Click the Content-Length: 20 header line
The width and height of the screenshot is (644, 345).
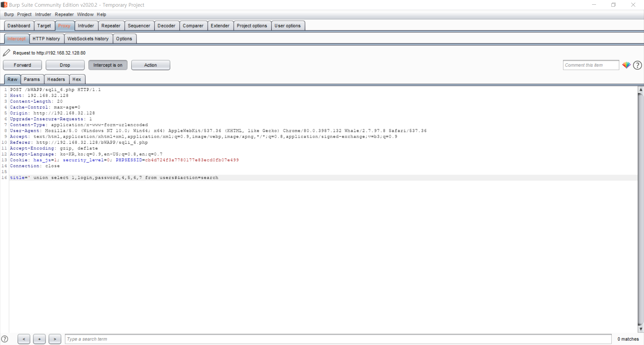tap(36, 101)
